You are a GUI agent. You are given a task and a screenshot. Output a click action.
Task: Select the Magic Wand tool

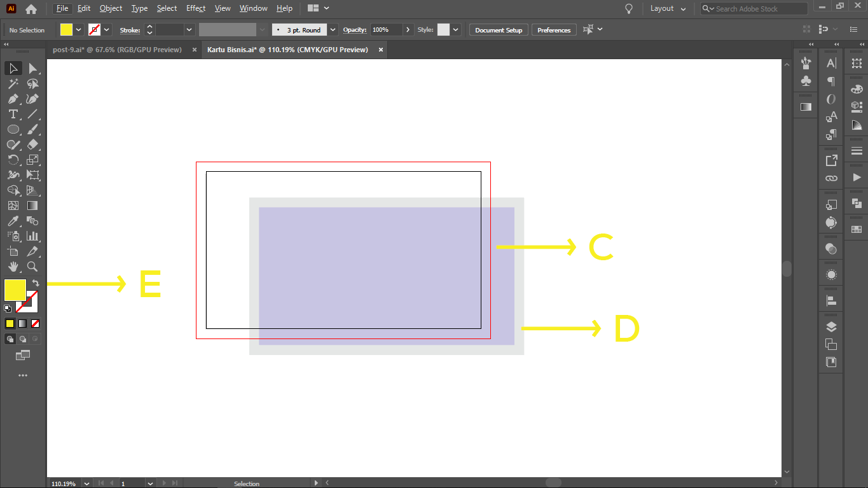(x=13, y=83)
